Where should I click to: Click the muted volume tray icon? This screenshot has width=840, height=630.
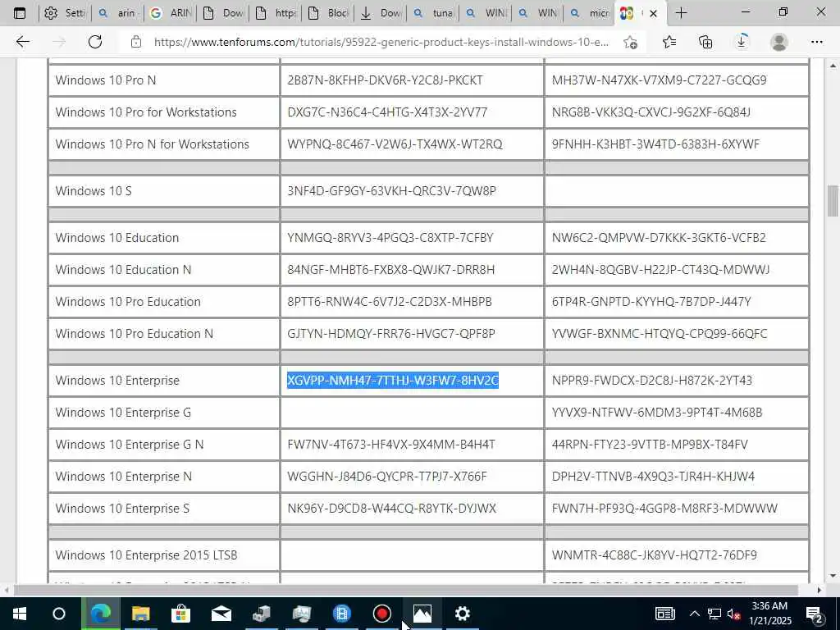(x=734, y=614)
